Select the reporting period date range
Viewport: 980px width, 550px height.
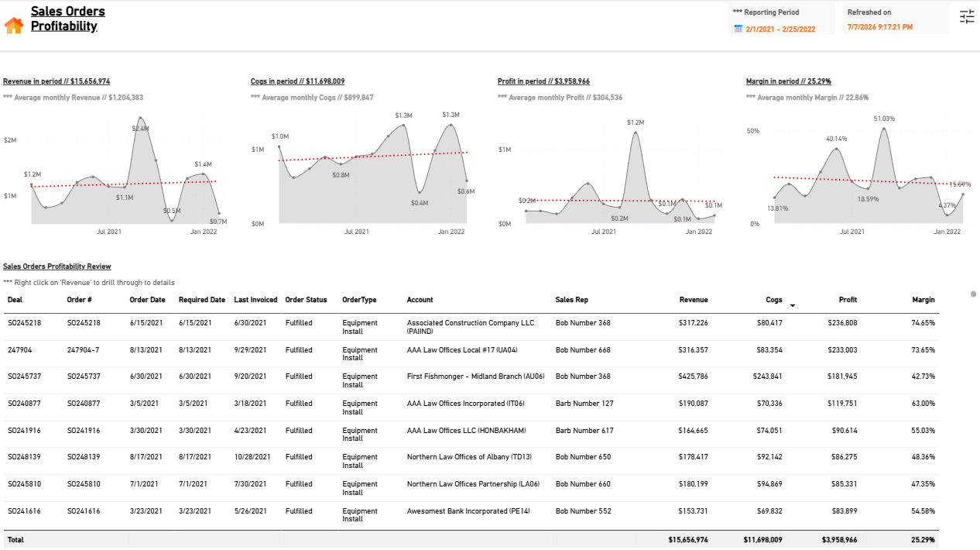point(780,29)
